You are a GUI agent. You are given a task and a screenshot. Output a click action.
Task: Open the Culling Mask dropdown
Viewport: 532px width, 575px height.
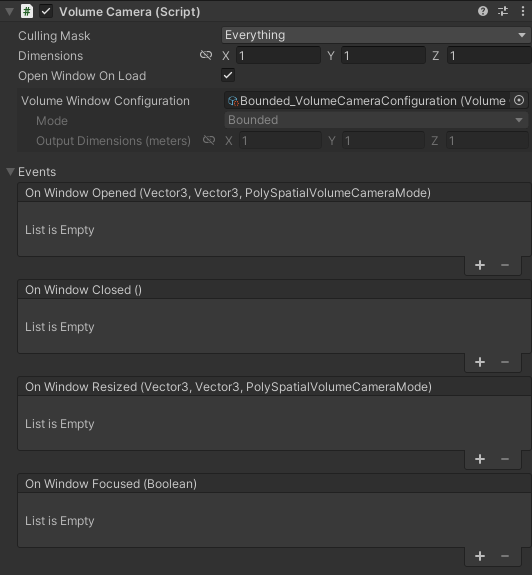[x=376, y=35]
